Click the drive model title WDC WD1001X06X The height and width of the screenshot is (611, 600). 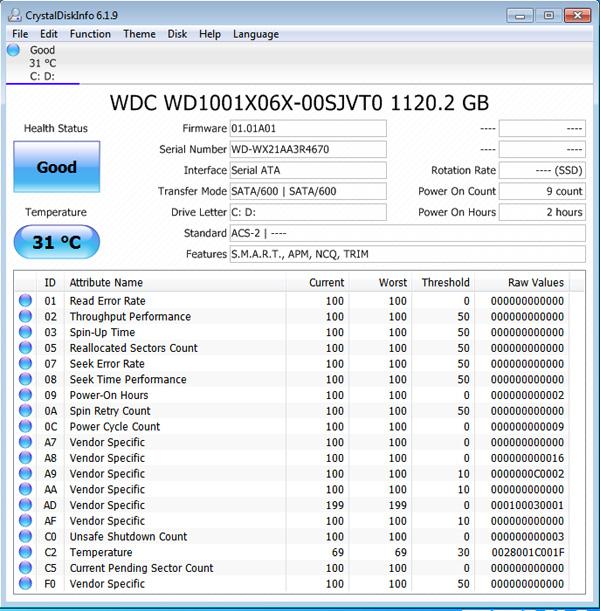click(x=299, y=103)
